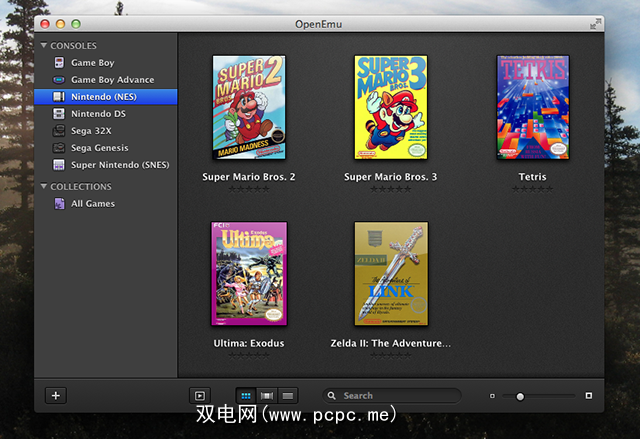Click the plus button to add collection

point(56,395)
